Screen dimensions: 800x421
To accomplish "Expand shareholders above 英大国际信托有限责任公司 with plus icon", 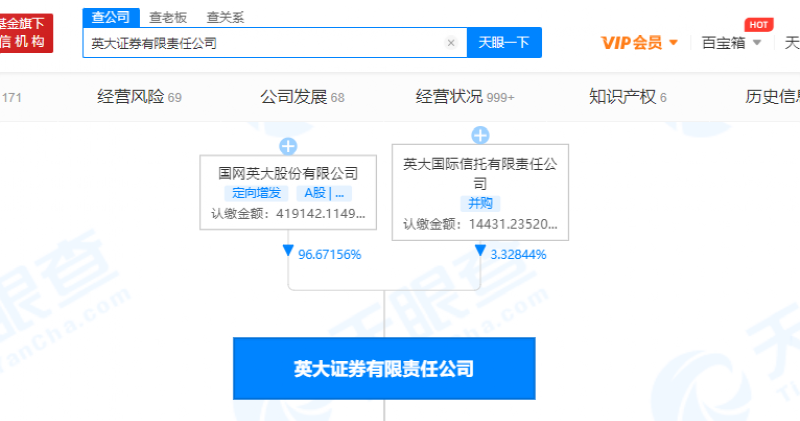I will (480, 135).
